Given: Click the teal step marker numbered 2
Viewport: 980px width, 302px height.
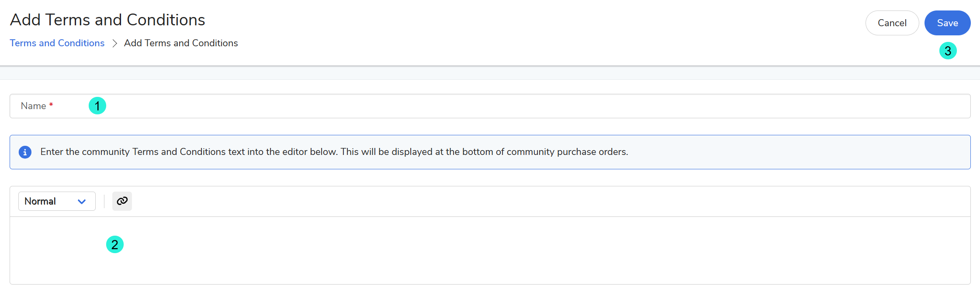Looking at the screenshot, I should (115, 244).
